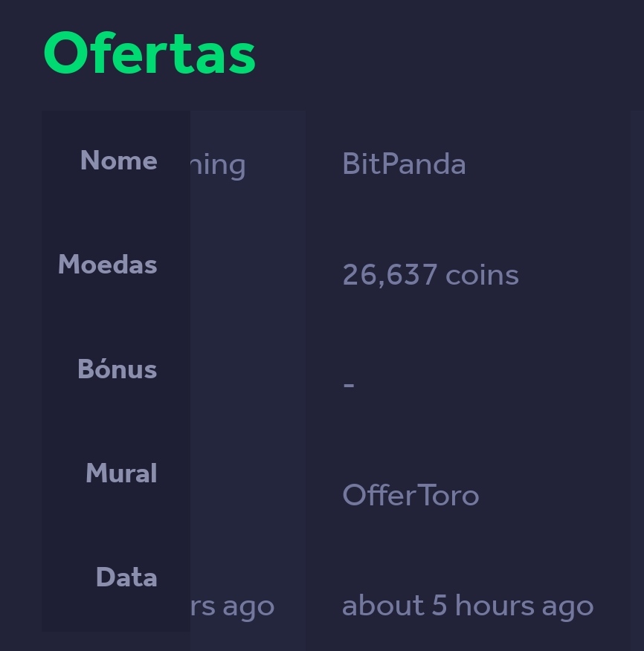The height and width of the screenshot is (651, 644).
Task: Click the truncated offer name ending in 'ning'
Action: (x=219, y=165)
